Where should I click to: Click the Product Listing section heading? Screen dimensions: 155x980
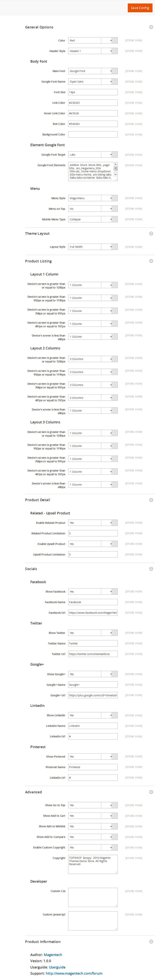[x=38, y=261]
